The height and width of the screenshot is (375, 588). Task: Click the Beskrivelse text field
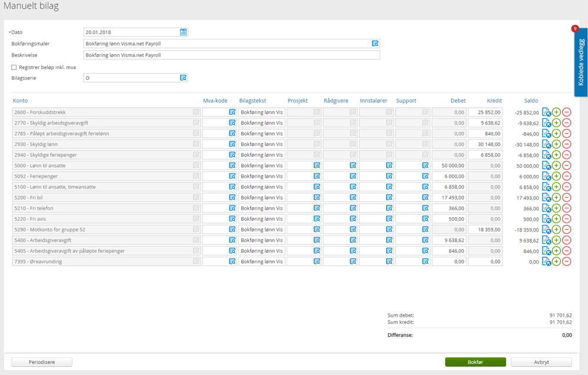coord(231,55)
